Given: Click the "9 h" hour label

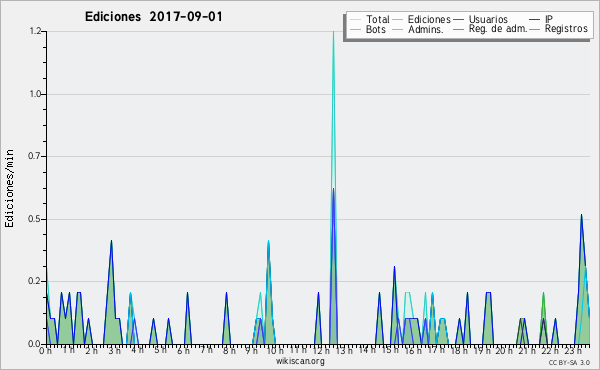Looking at the screenshot, I should [x=251, y=350].
